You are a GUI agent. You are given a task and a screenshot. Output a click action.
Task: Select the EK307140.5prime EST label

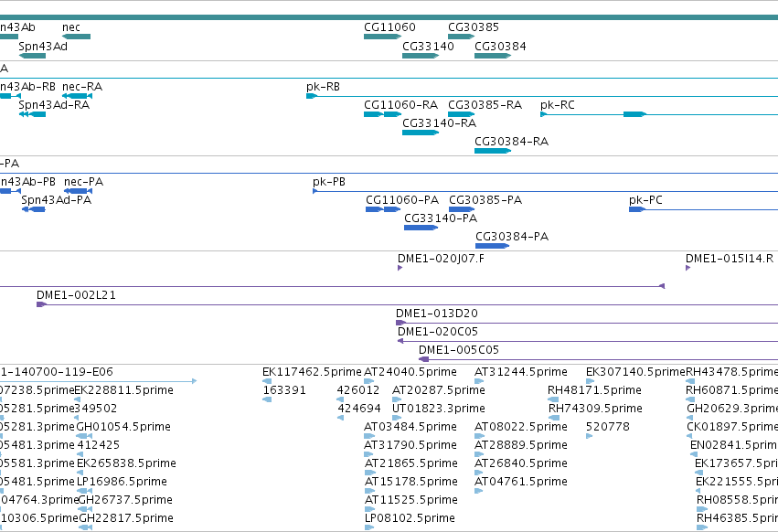pos(635,372)
